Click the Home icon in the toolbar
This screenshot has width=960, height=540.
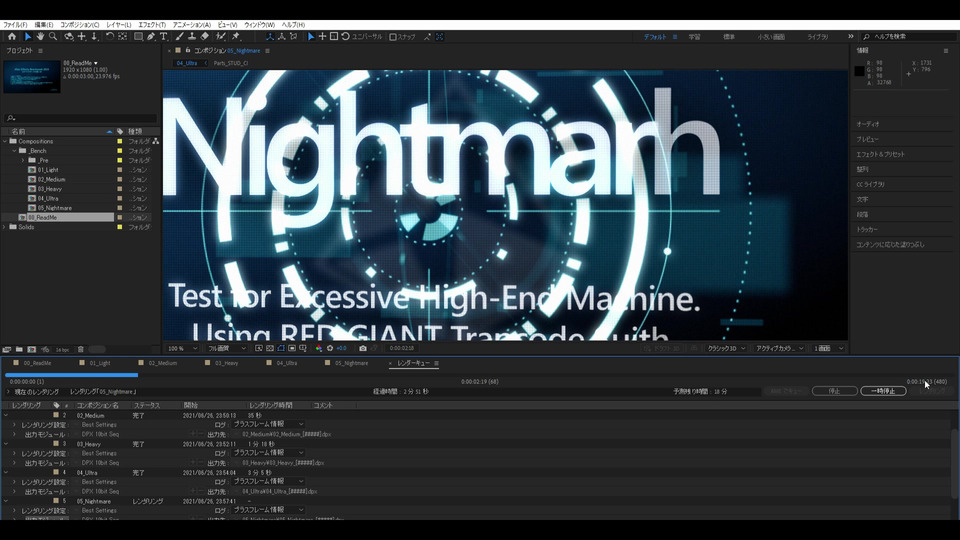click(12, 37)
